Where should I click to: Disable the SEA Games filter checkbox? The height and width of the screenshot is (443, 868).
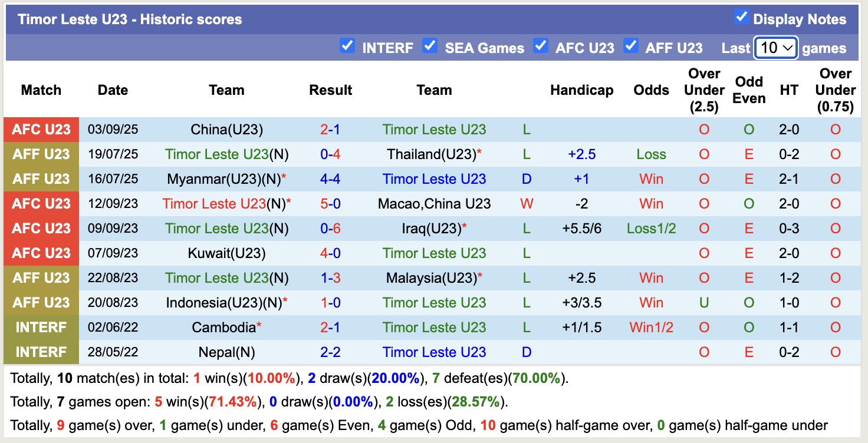pyautogui.click(x=430, y=45)
